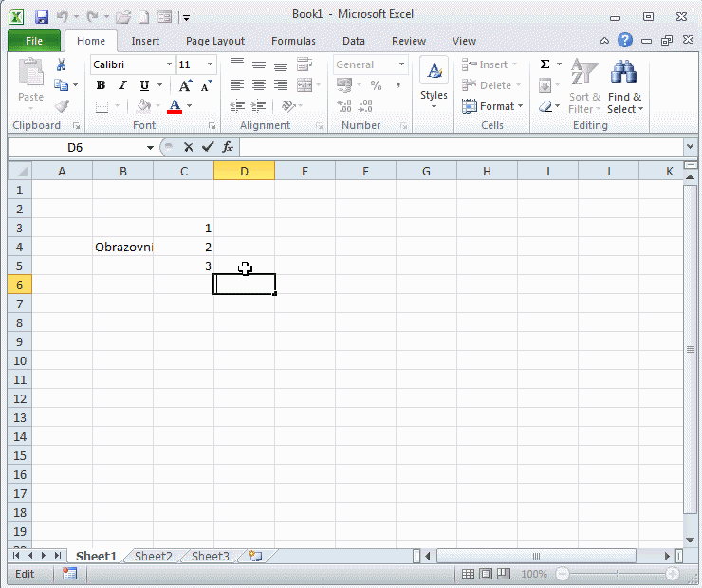Viewport: 702px width, 588px height.
Task: Click the Insert Worksheet tab icon
Action: [x=254, y=557]
